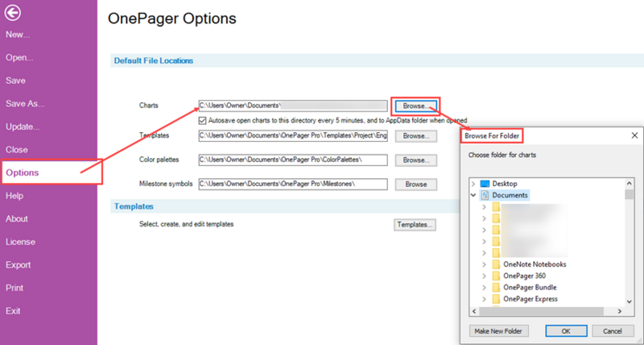
Task: Toggle the Autosave open charts checkbox
Action: point(202,120)
